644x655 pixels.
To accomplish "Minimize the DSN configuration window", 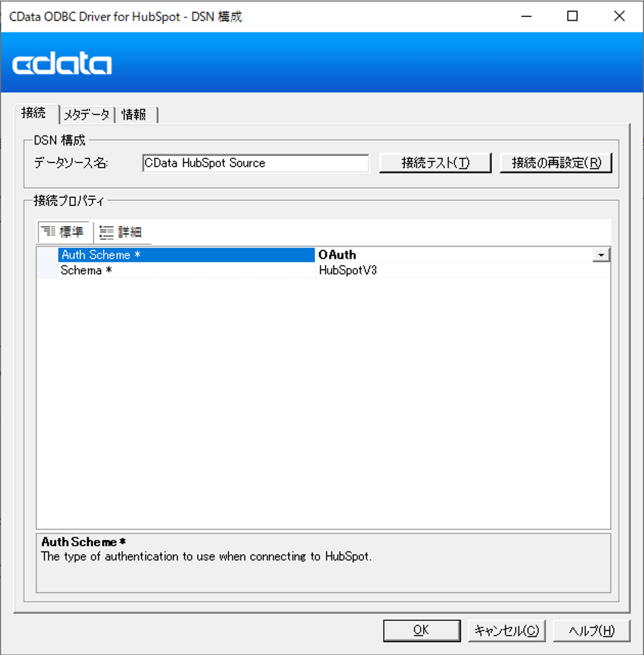I will pyautogui.click(x=526, y=16).
